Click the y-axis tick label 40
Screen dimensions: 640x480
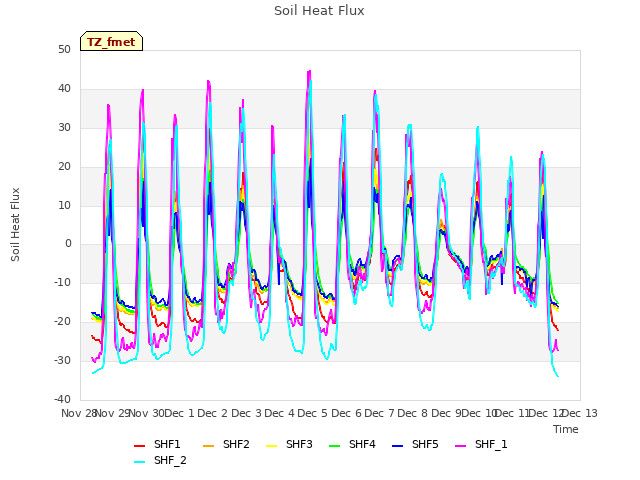(64, 89)
